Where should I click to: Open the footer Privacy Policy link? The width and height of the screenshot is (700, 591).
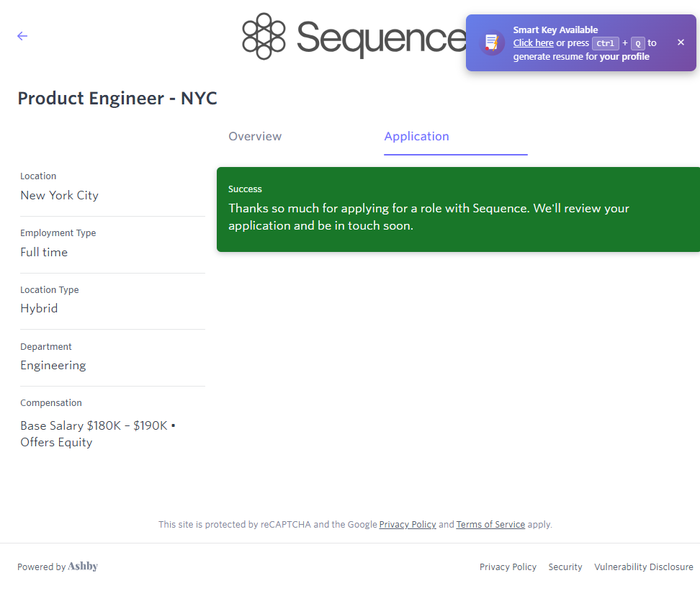tap(508, 567)
